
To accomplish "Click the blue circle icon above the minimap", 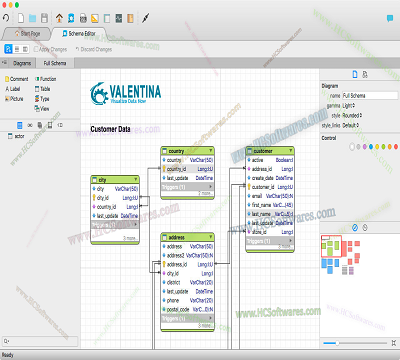I will 355,228.
